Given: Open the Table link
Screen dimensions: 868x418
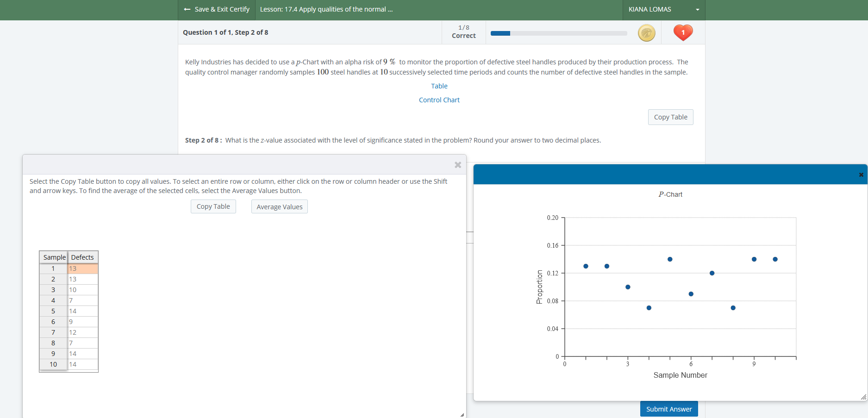Looking at the screenshot, I should 439,86.
